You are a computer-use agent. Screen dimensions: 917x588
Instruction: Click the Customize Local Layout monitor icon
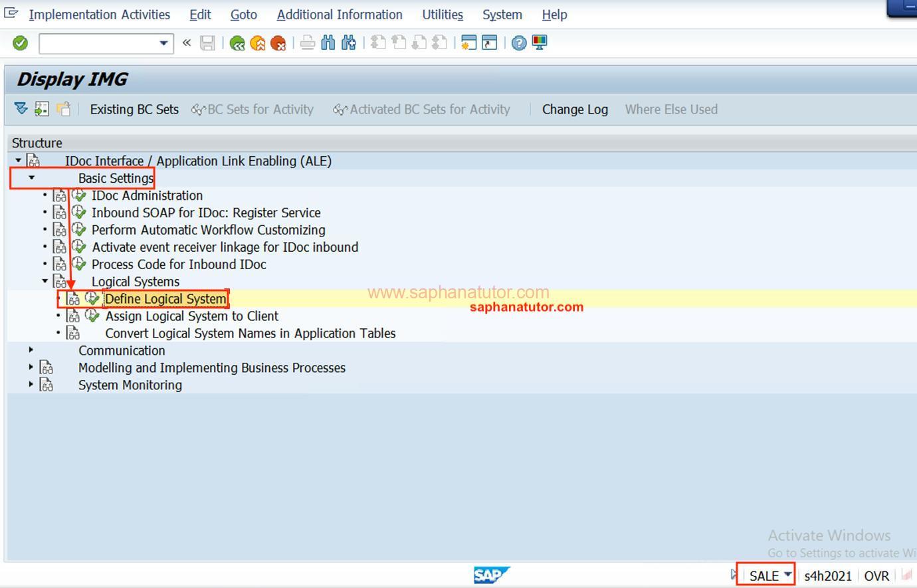tap(540, 43)
